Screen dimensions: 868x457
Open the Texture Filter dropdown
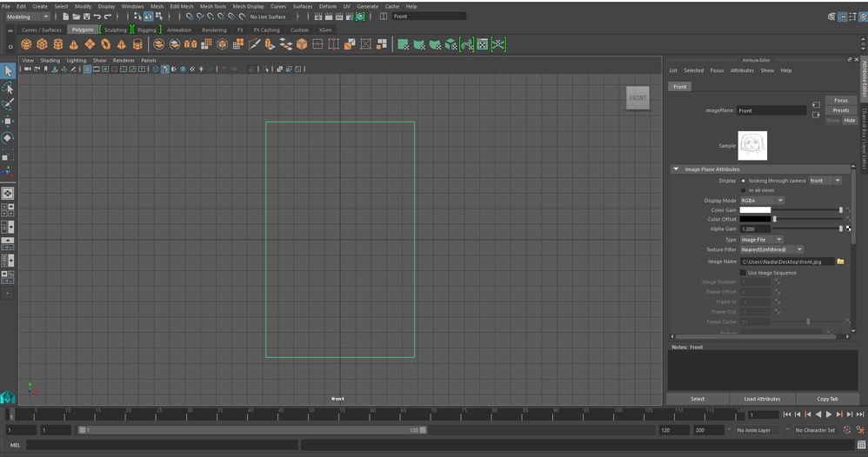tap(771, 249)
